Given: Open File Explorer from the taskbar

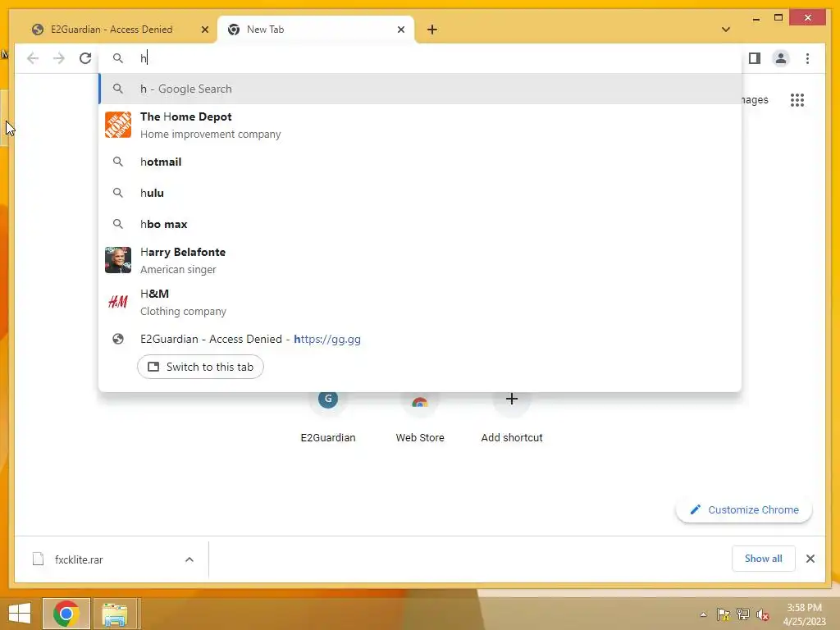Looking at the screenshot, I should click(115, 614).
